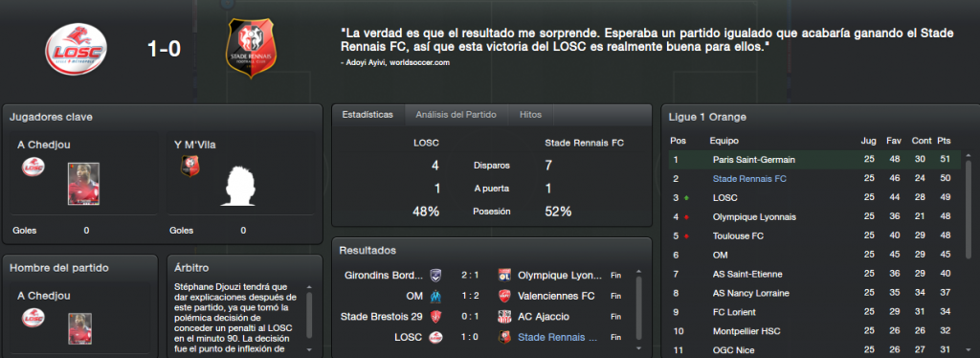This screenshot has width=980, height=358.
Task: Click Girondins Bordeaux badge in results
Action: pos(435,276)
